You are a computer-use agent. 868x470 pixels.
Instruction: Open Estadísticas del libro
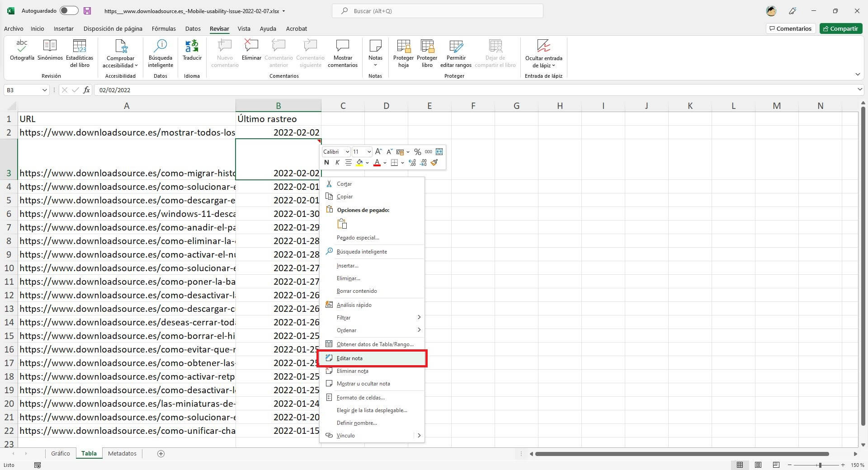coord(80,53)
